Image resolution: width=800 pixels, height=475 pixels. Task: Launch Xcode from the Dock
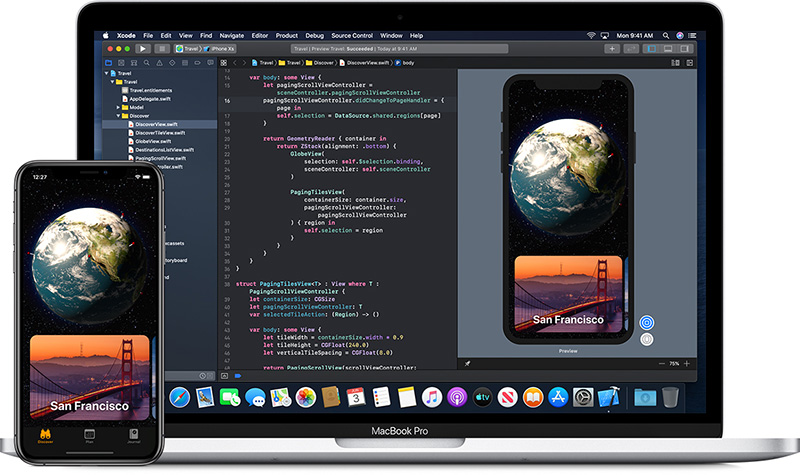coord(609,397)
